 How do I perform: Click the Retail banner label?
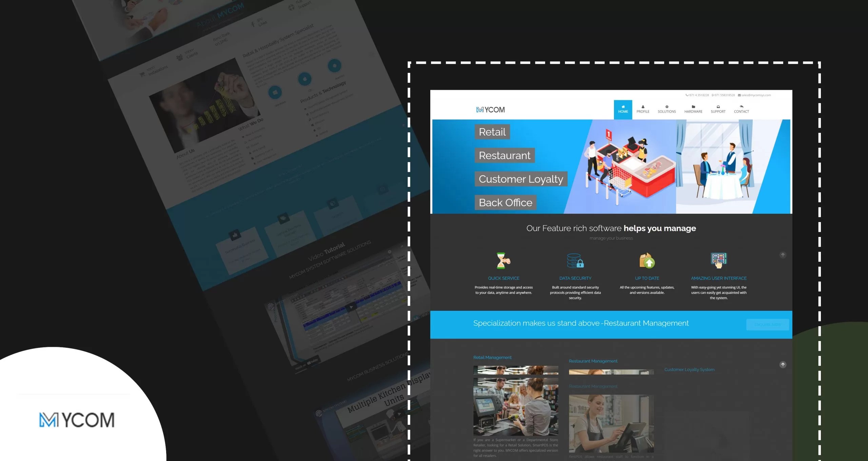coord(492,132)
